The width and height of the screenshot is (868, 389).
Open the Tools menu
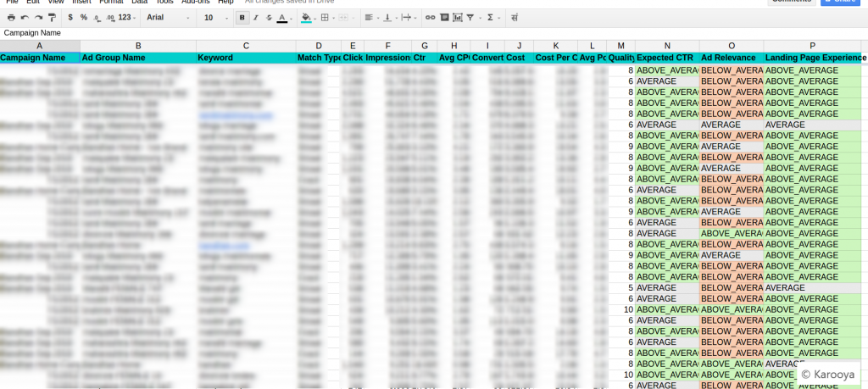164,3
